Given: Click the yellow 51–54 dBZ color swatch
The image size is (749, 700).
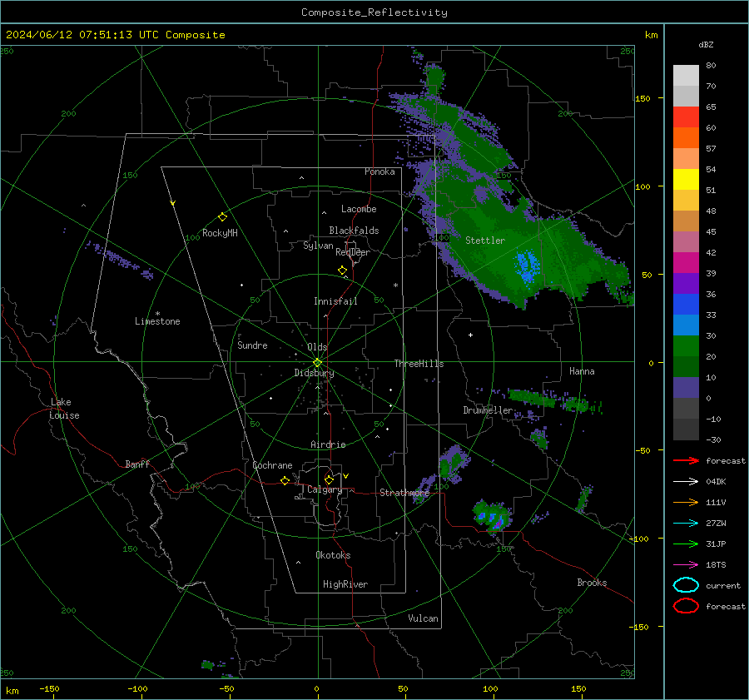Looking at the screenshot, I should (x=686, y=180).
